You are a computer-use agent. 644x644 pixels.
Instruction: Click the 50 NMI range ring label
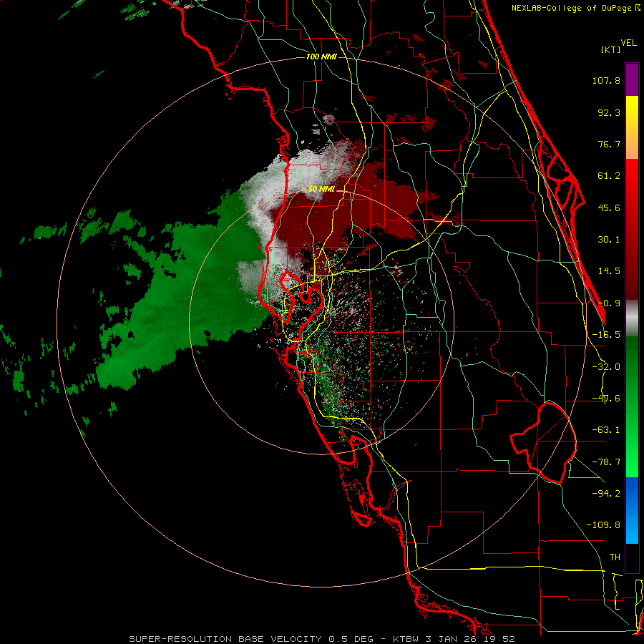321,189
